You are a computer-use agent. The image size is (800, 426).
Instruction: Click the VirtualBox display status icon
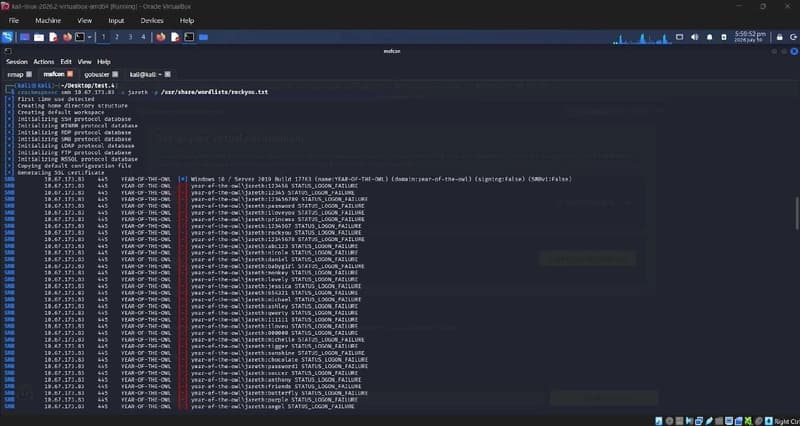[x=729, y=421]
